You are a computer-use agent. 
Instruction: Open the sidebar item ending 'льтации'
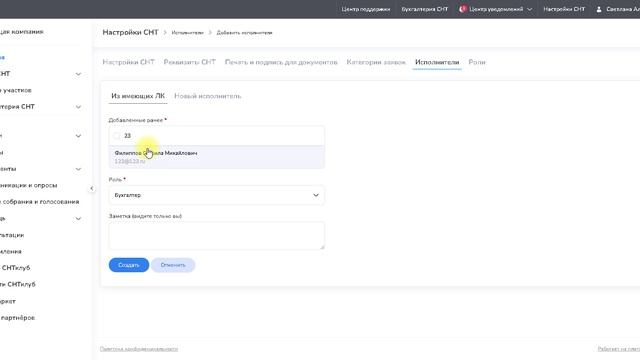click(12, 235)
